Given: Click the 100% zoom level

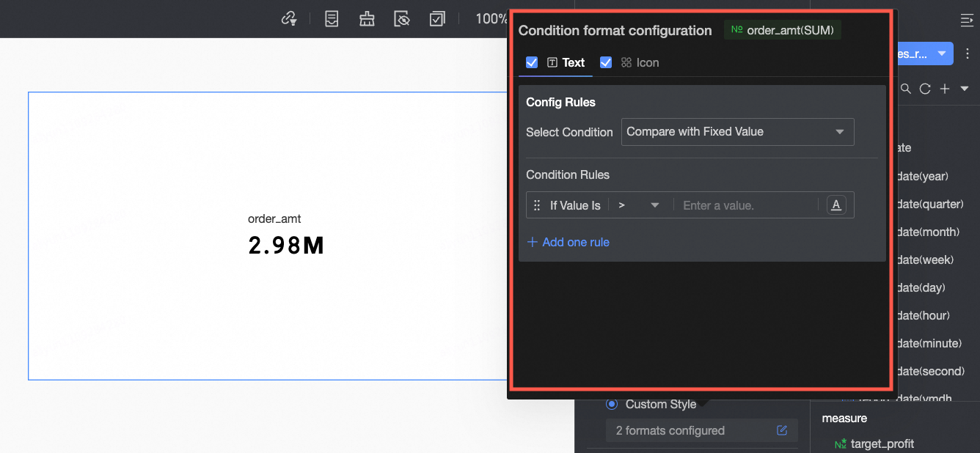Looking at the screenshot, I should [x=491, y=18].
